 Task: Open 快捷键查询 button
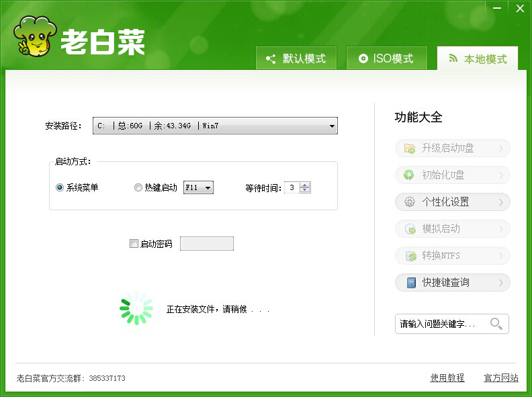click(x=453, y=282)
